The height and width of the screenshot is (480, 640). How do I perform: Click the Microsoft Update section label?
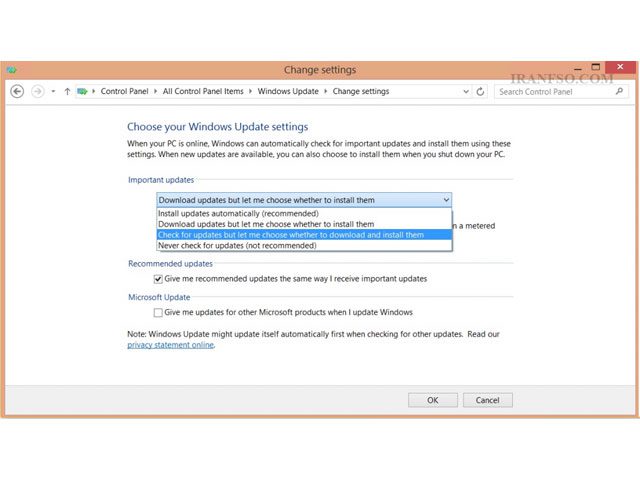click(159, 297)
